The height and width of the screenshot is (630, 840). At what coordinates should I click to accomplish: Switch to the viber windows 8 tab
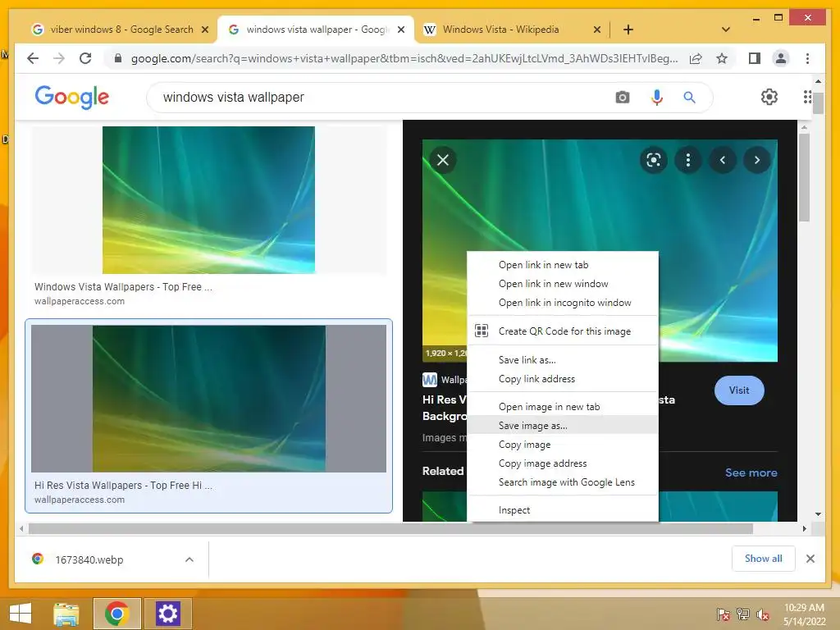pos(121,30)
